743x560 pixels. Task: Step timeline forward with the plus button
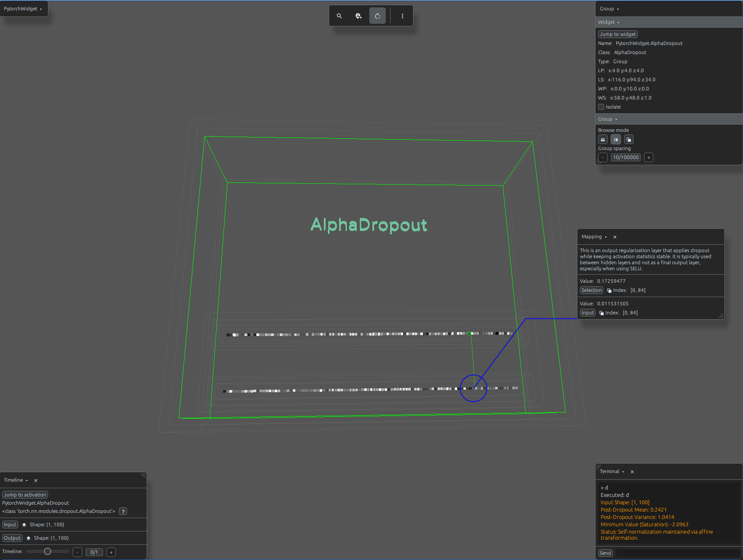click(111, 552)
